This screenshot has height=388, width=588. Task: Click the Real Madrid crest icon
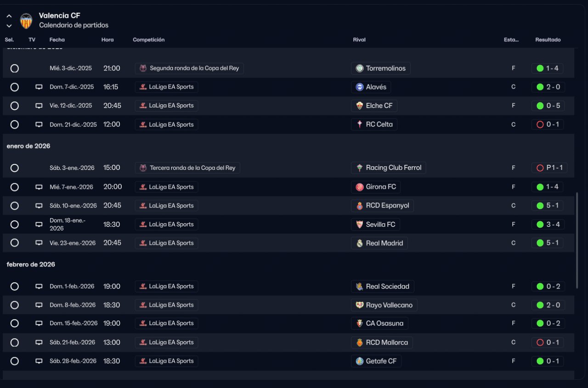(x=360, y=243)
